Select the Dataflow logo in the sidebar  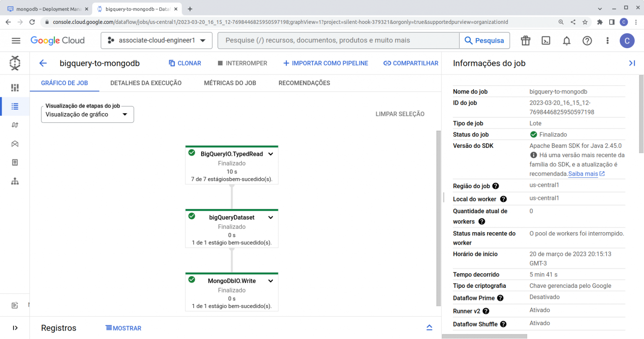pyautogui.click(x=15, y=63)
